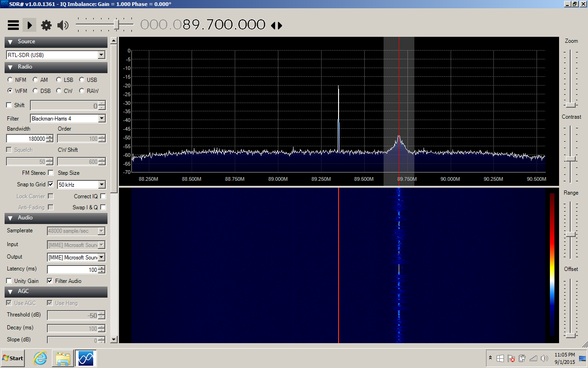Select the LSB radio mode
This screenshot has height=368, width=588.
(59, 80)
